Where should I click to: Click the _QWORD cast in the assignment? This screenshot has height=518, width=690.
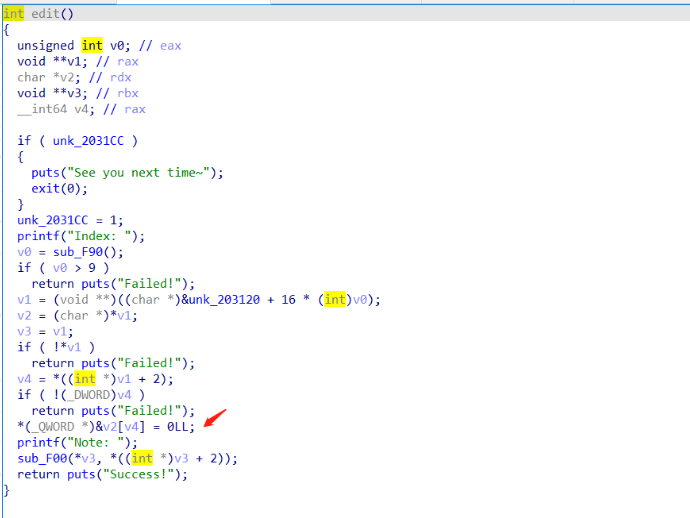pyautogui.click(x=51, y=427)
